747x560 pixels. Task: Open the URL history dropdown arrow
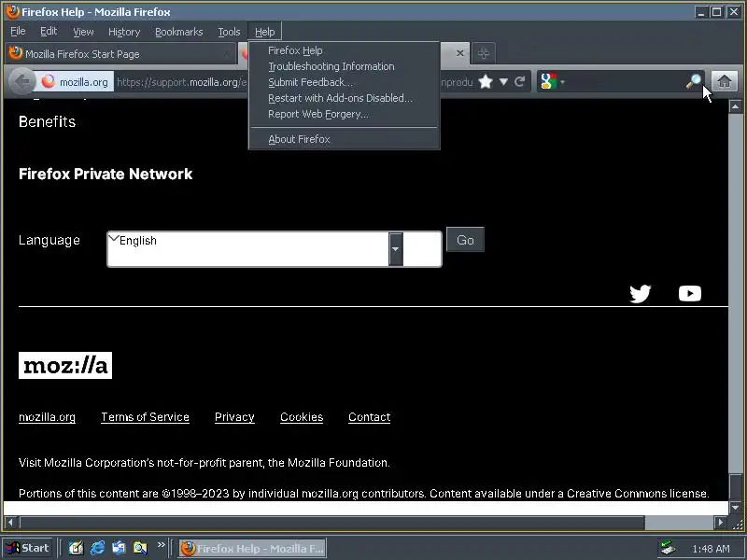click(503, 82)
